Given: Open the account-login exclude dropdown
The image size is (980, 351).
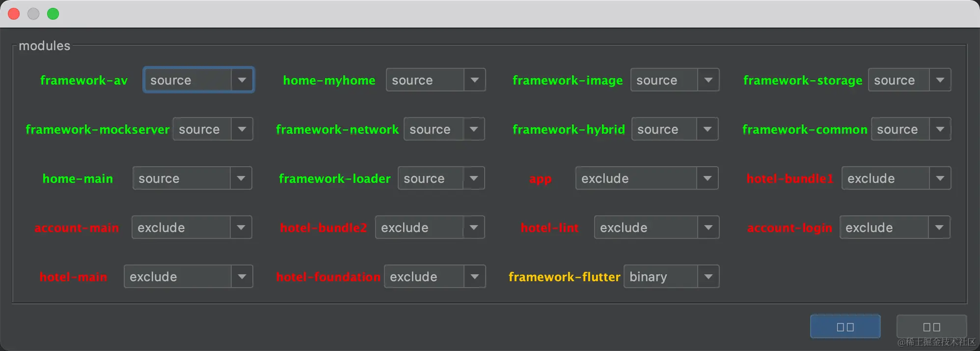Looking at the screenshot, I should (x=895, y=227).
